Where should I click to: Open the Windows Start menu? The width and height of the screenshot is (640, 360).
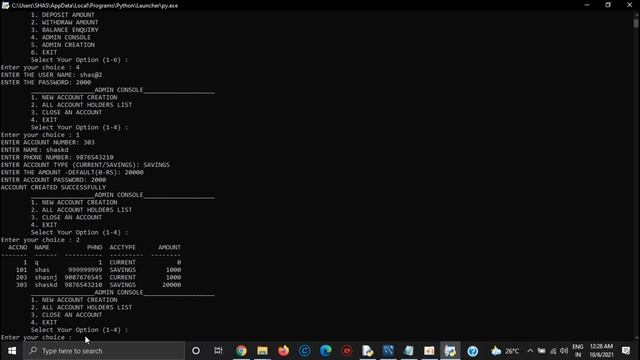[x=11, y=351]
